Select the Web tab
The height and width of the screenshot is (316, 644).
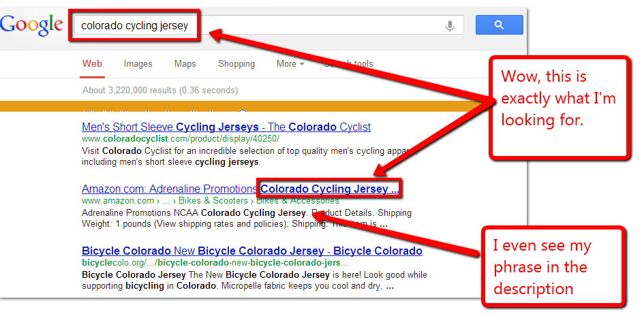(x=92, y=64)
